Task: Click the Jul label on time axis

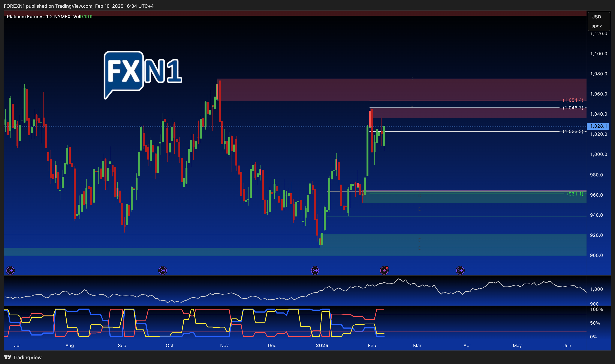Action: [x=17, y=345]
